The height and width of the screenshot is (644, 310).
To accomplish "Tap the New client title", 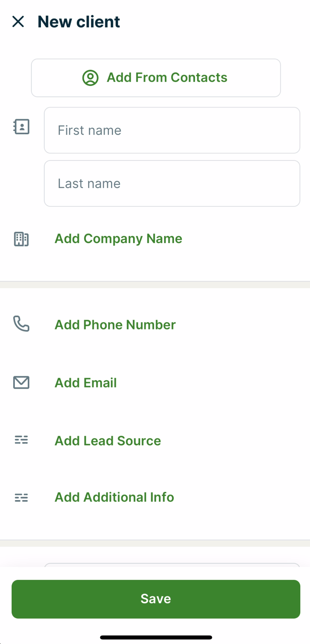I will click(79, 22).
